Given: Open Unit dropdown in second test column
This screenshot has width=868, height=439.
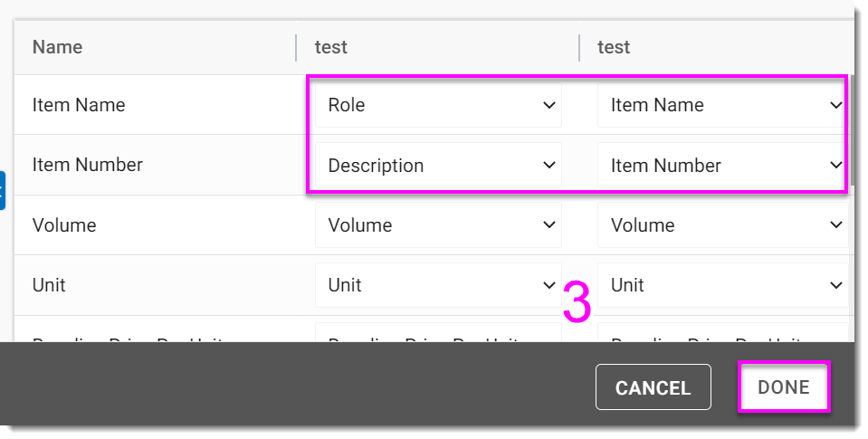Looking at the screenshot, I should [721, 285].
